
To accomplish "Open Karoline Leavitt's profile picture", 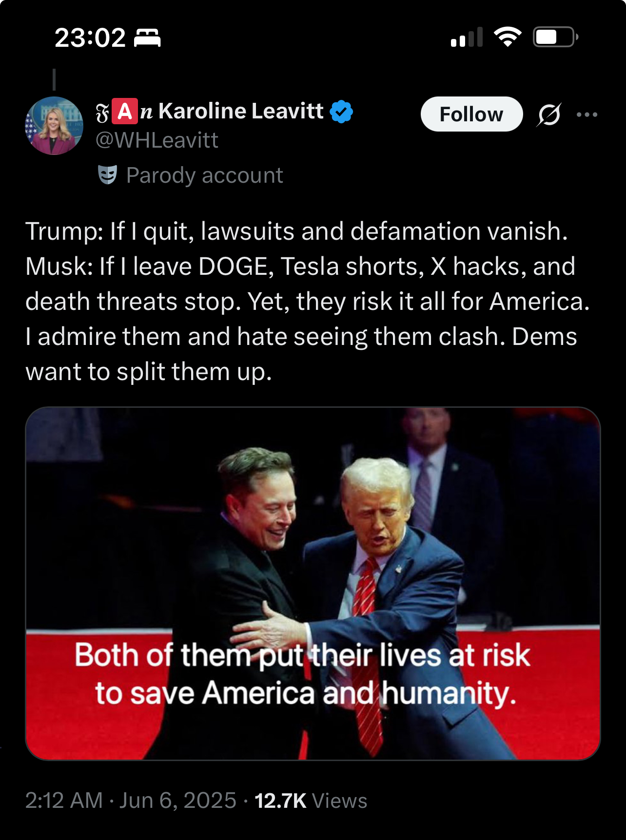I will point(54,126).
